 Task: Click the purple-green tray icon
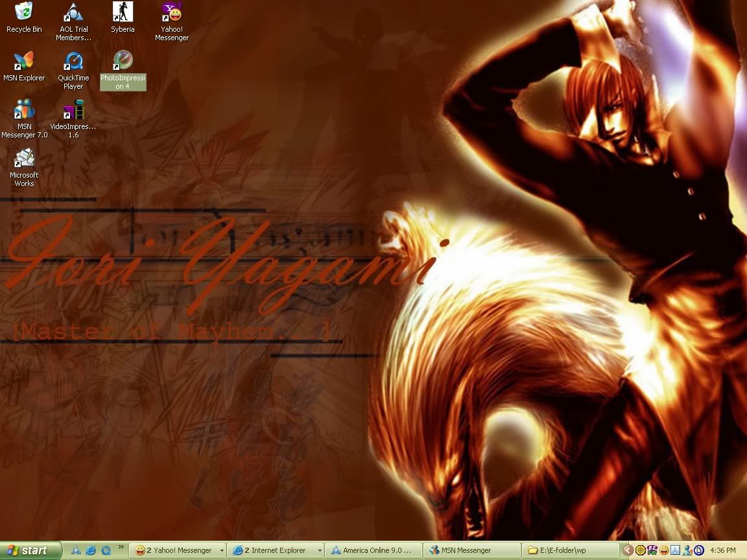point(652,550)
